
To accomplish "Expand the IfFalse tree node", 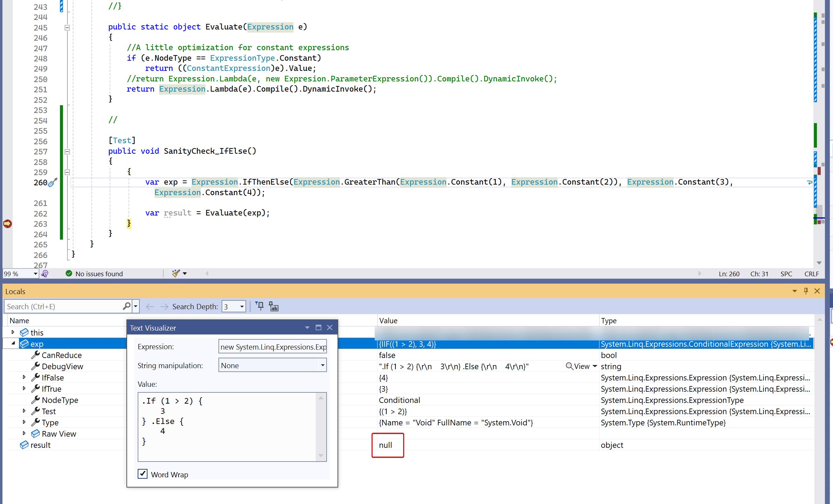I will coord(24,377).
